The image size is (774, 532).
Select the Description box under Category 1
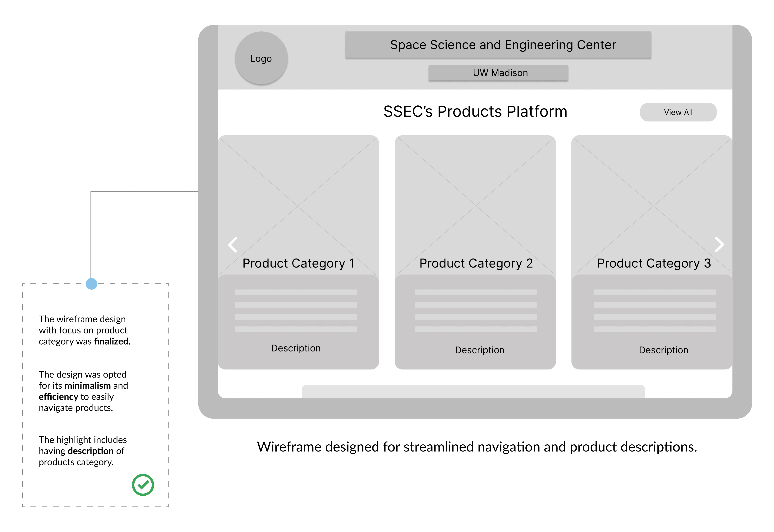pyautogui.click(x=298, y=322)
